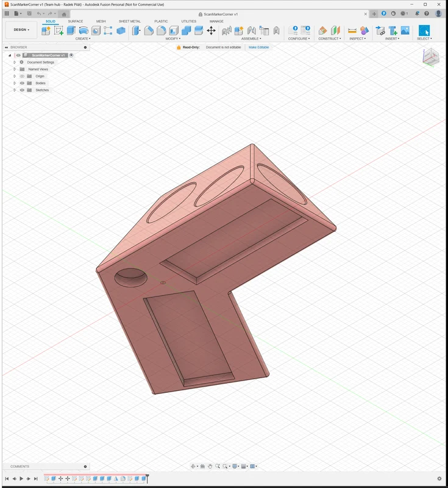448x488 pixels.
Task: Select the Orbit tool in navigation bar
Action: tap(193, 466)
